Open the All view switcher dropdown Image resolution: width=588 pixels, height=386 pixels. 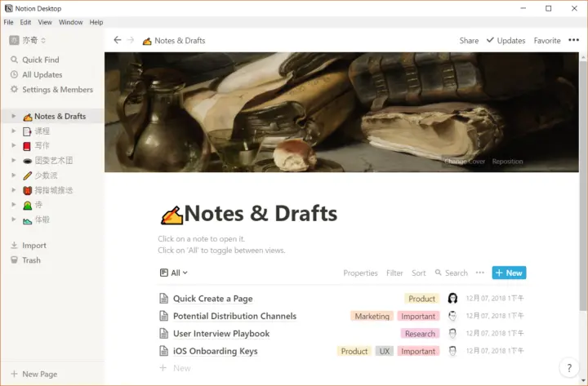click(x=174, y=273)
